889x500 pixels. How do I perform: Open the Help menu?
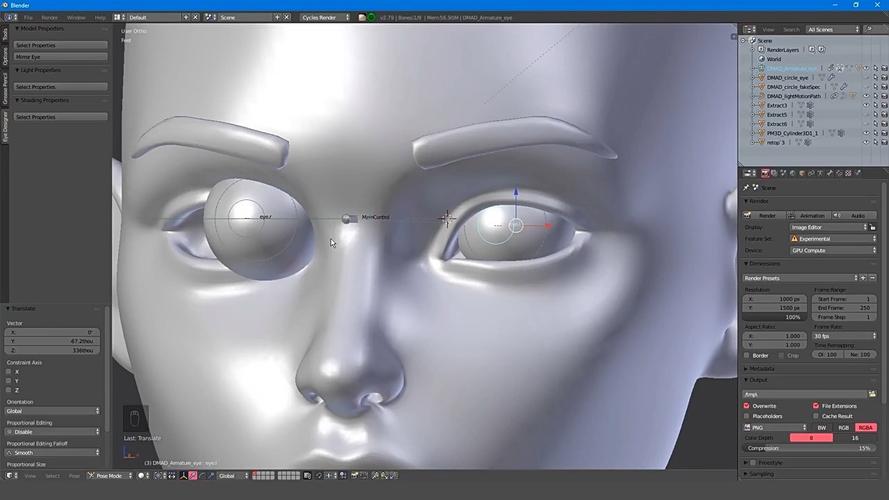pos(100,18)
